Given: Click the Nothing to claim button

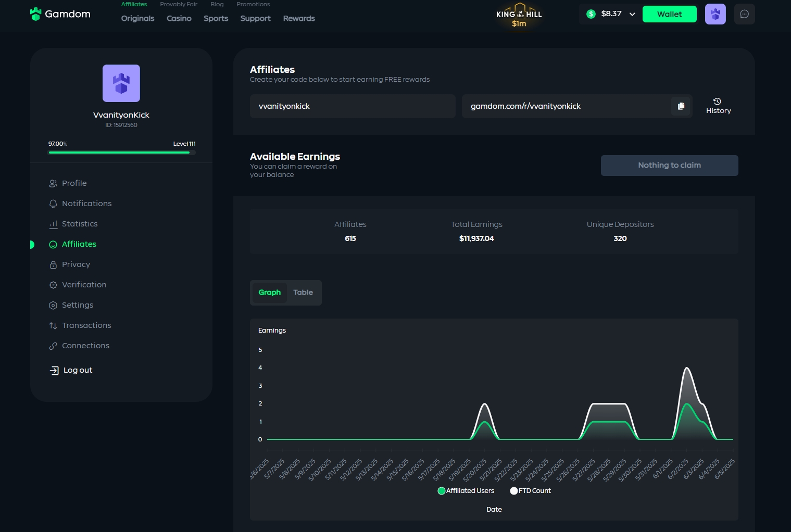Looking at the screenshot, I should pyautogui.click(x=670, y=166).
